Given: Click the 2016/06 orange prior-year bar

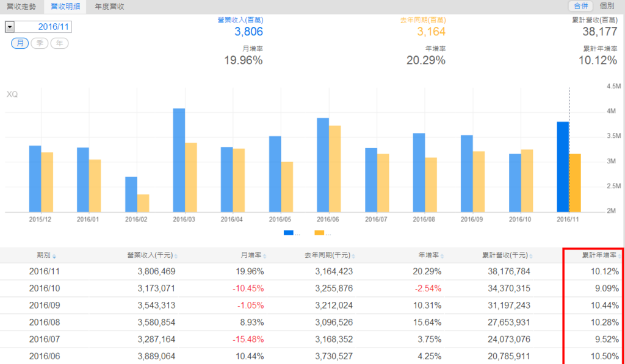Looking at the screenshot, I should (x=335, y=169).
